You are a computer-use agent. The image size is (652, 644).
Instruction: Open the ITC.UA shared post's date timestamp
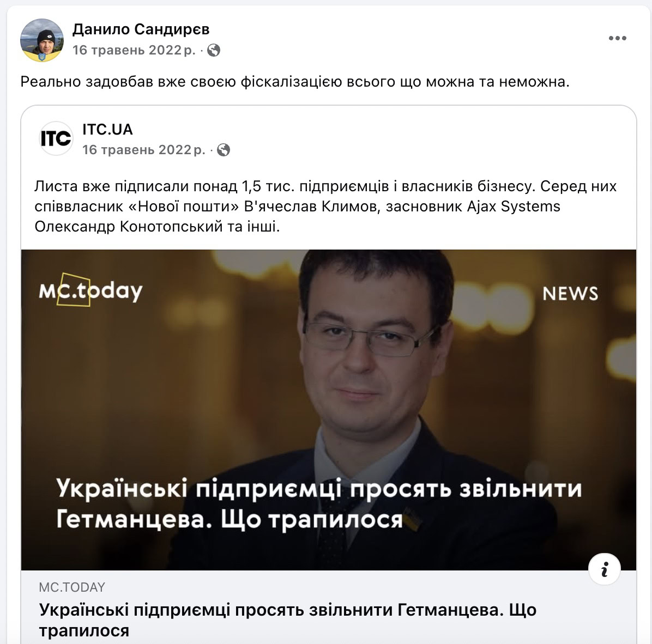coord(144,150)
